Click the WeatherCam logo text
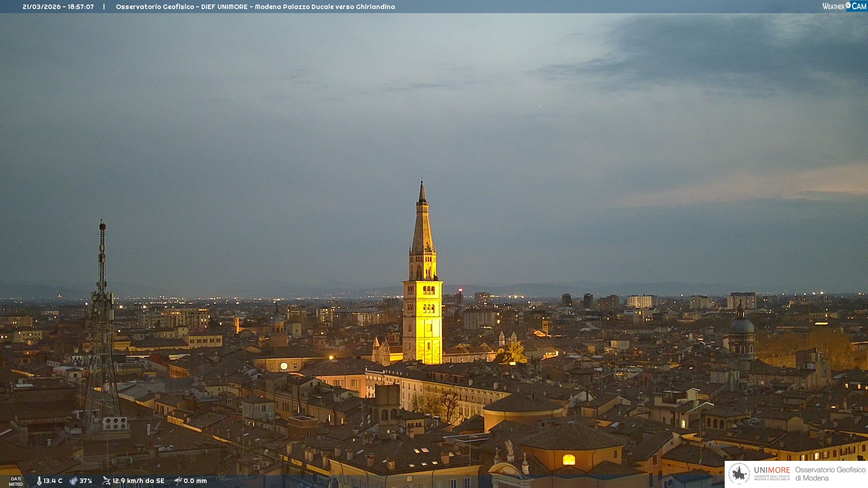Viewport: 868px width, 488px height. [x=833, y=6]
